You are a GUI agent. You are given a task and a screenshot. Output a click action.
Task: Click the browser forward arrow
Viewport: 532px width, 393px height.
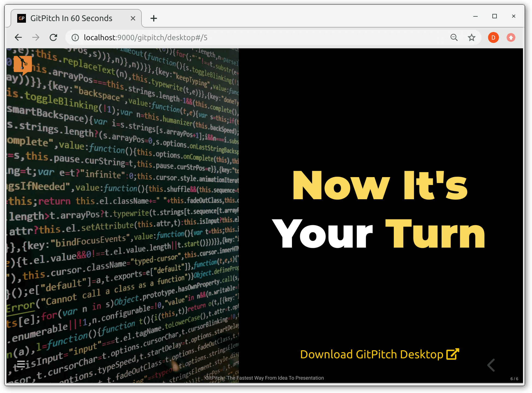click(x=36, y=37)
